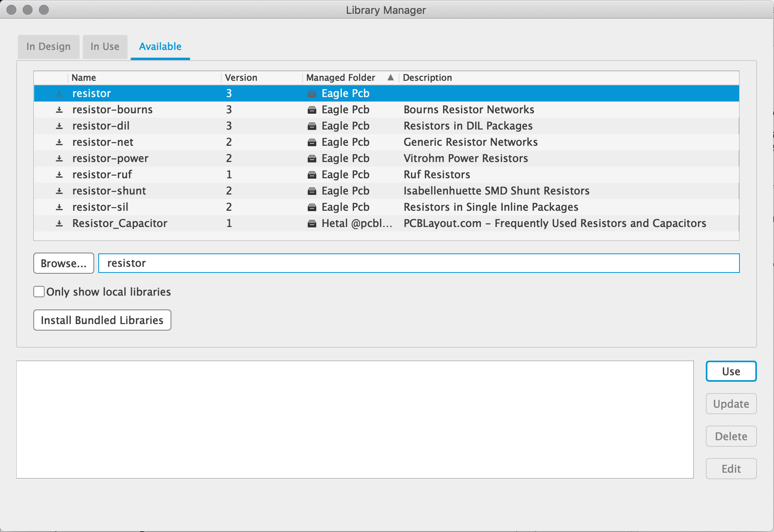Click download icon beside resistor-bourns
This screenshot has width=774, height=532.
pyautogui.click(x=59, y=110)
